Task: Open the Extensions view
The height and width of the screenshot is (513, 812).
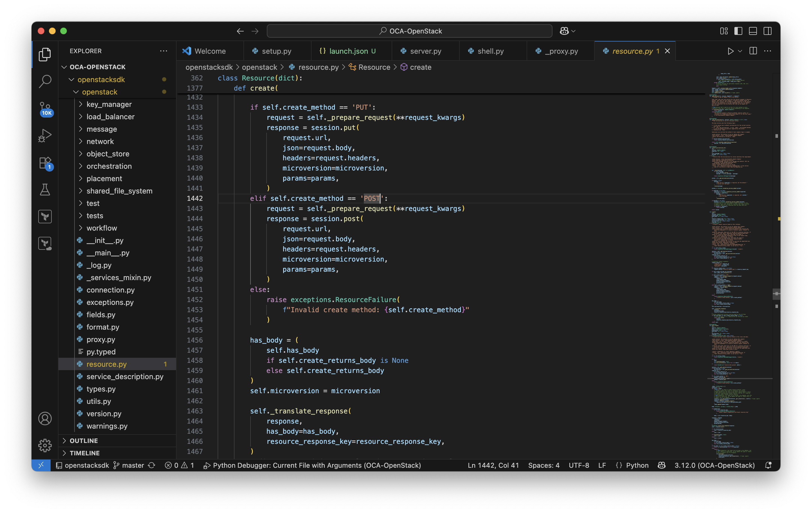Action: [x=45, y=163]
